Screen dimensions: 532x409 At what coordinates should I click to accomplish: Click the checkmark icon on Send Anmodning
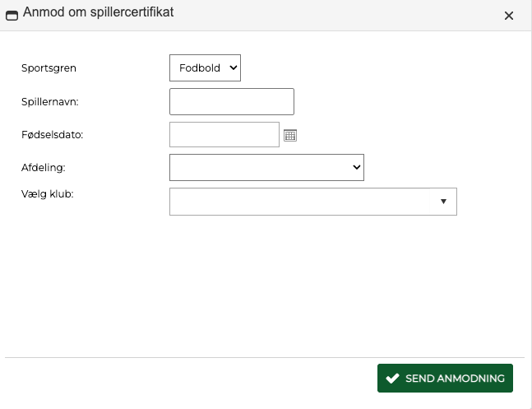(392, 379)
